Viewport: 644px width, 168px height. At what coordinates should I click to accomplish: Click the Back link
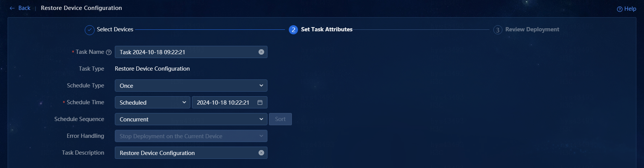pyautogui.click(x=24, y=8)
